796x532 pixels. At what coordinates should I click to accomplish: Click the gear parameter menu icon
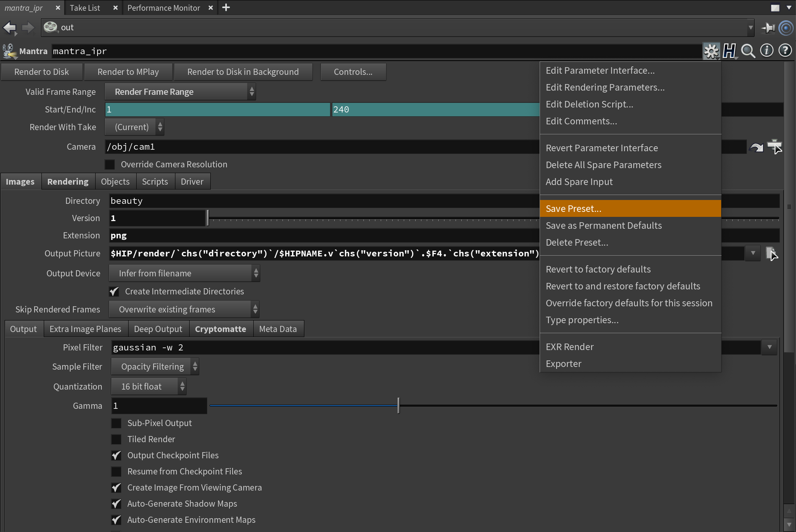711,51
